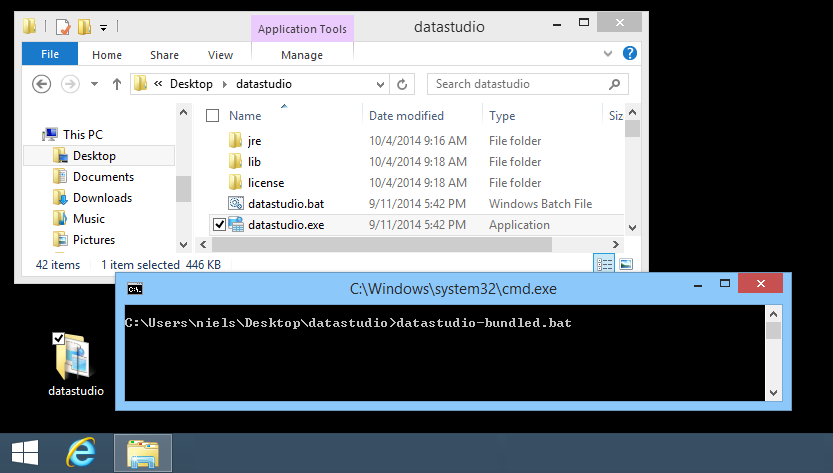Uncheck the datastudio.exe checkbox

coord(219,225)
